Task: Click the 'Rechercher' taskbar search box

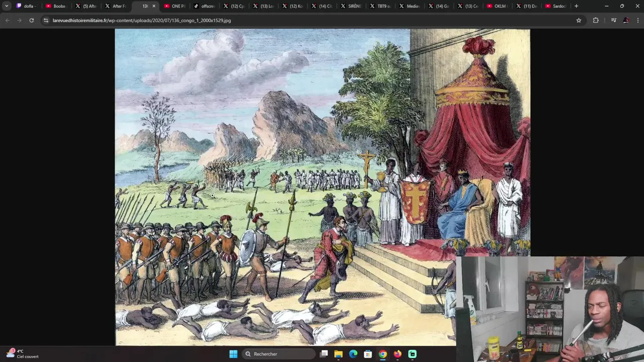Action: click(279, 354)
